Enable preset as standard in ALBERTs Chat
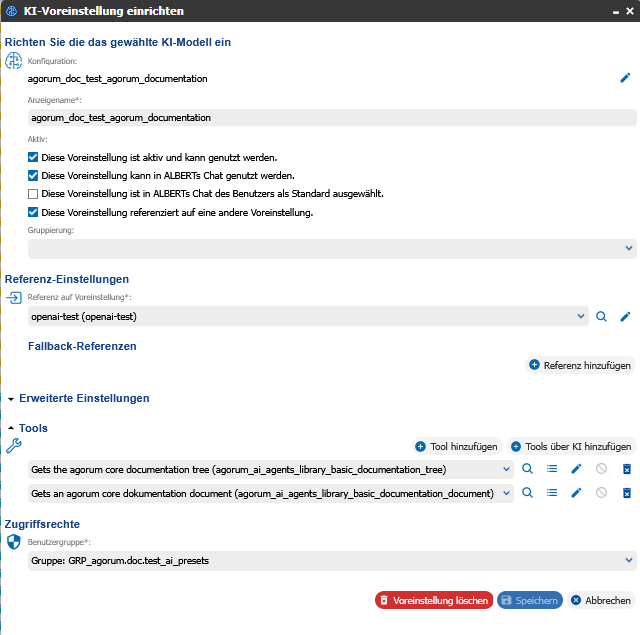 pyautogui.click(x=33, y=194)
